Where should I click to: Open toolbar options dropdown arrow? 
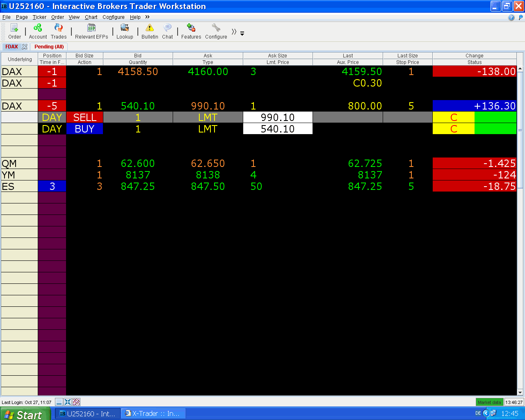(242, 34)
